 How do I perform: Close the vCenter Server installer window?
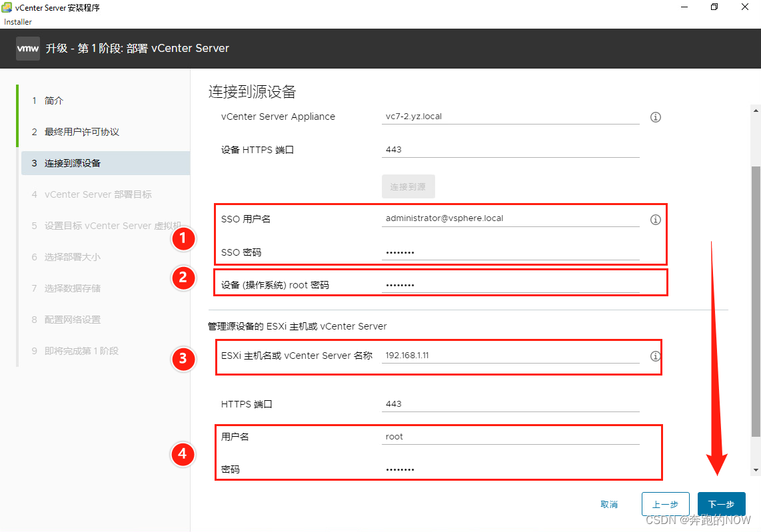(744, 7)
